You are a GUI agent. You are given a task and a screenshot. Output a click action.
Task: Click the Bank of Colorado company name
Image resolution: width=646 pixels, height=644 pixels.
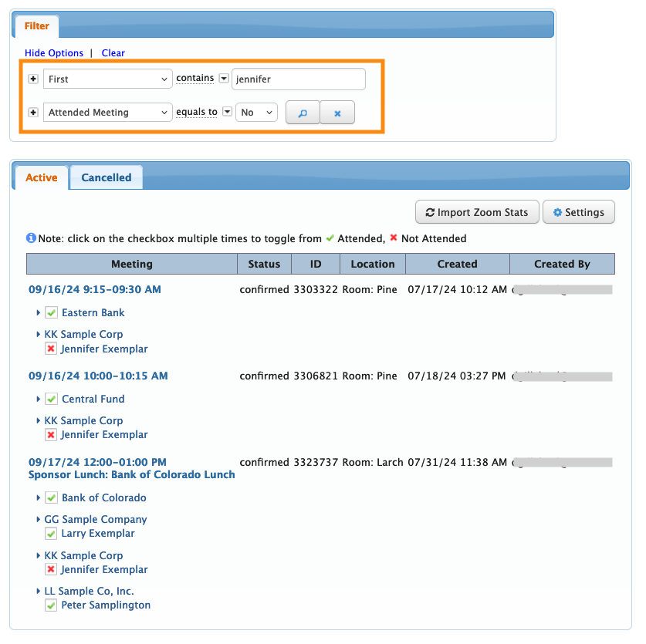coord(104,497)
